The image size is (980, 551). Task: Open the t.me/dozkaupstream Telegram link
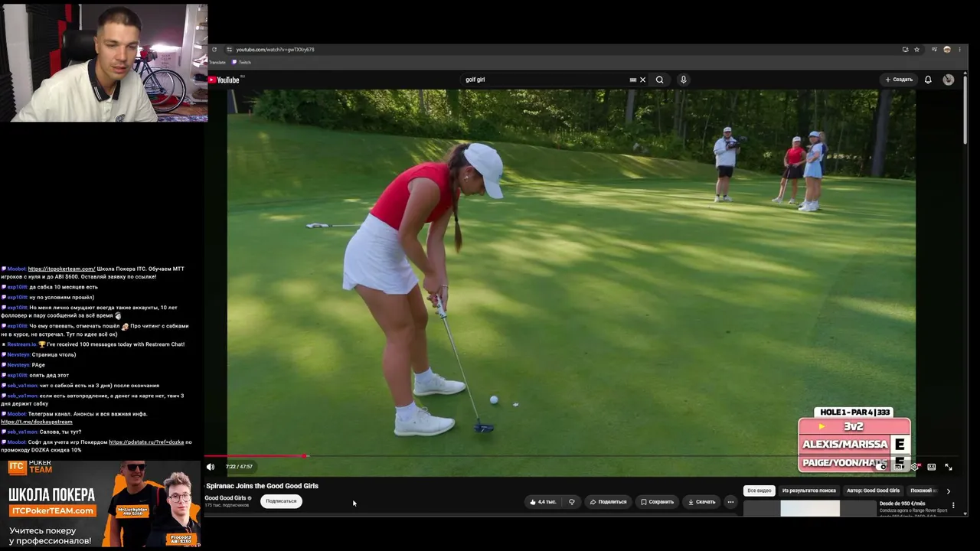tap(37, 422)
